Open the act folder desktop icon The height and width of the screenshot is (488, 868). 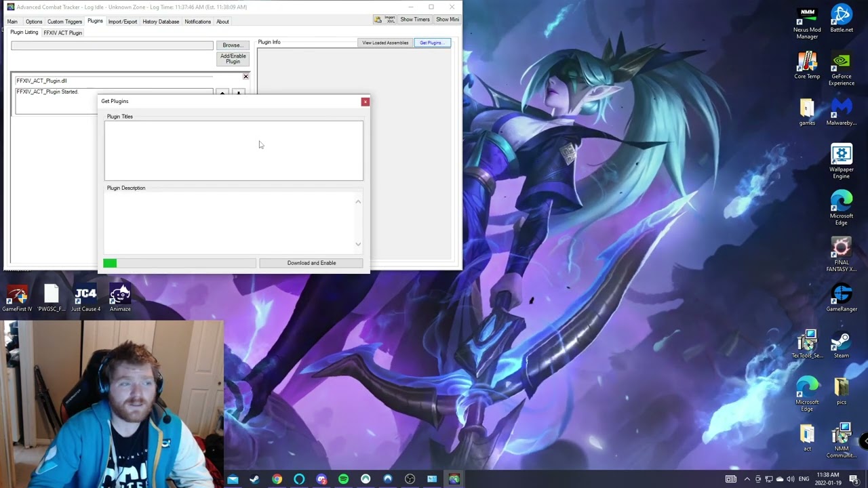click(x=807, y=437)
